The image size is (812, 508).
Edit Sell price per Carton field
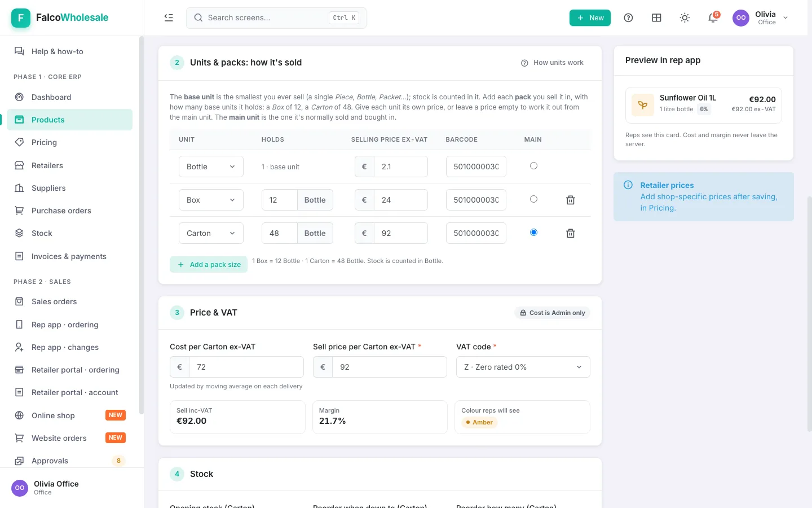(x=390, y=367)
